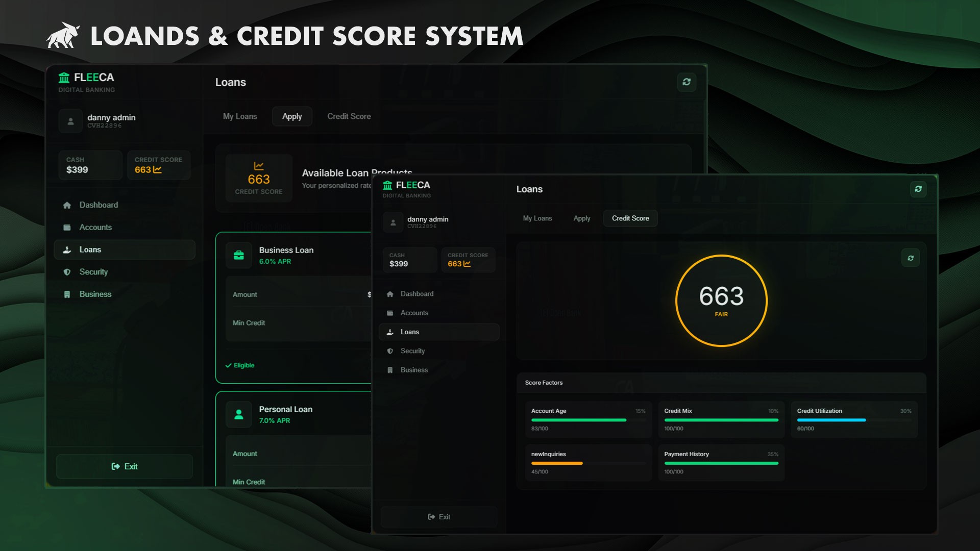Go to Accounts in back window sidebar
The image size is (980, 551).
coord(95,227)
